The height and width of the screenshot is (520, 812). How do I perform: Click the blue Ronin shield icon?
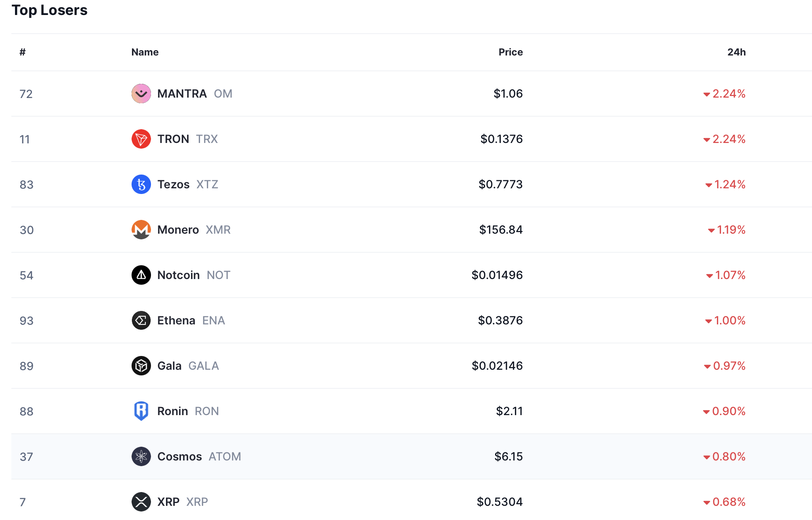[x=141, y=411]
